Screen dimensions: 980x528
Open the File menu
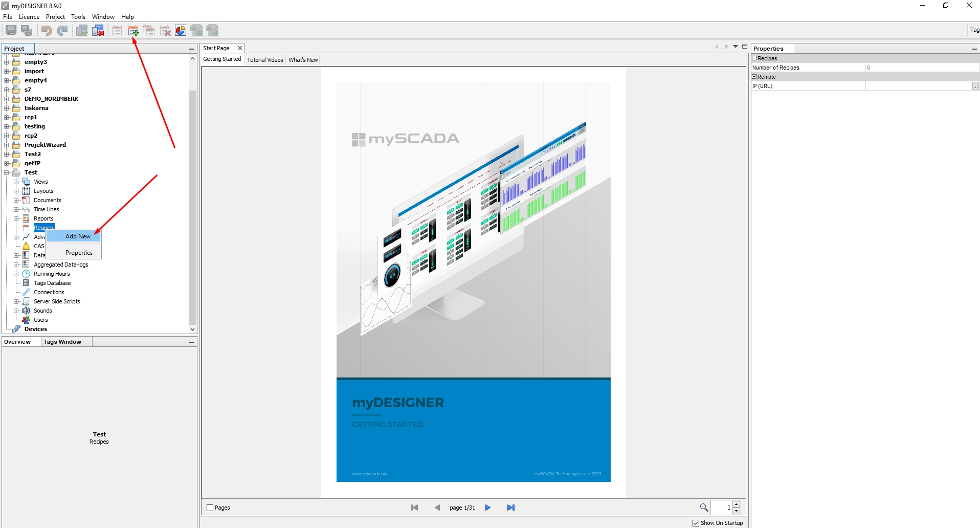point(8,16)
